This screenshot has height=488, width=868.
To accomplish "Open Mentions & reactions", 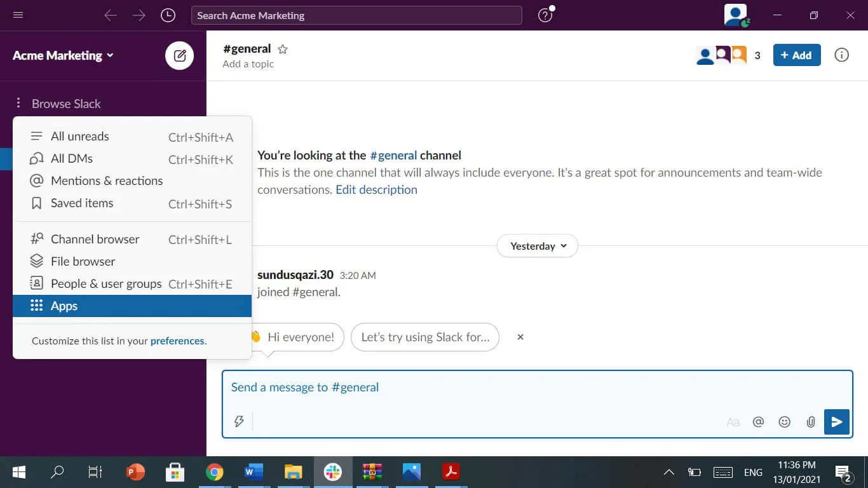I will coord(132,181).
